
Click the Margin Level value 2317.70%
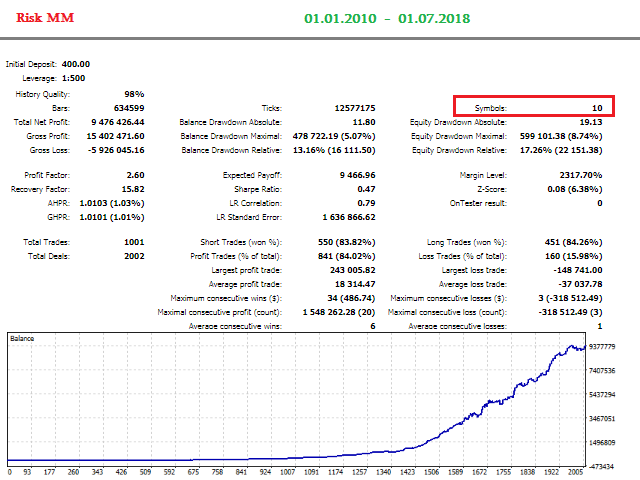[x=581, y=175]
